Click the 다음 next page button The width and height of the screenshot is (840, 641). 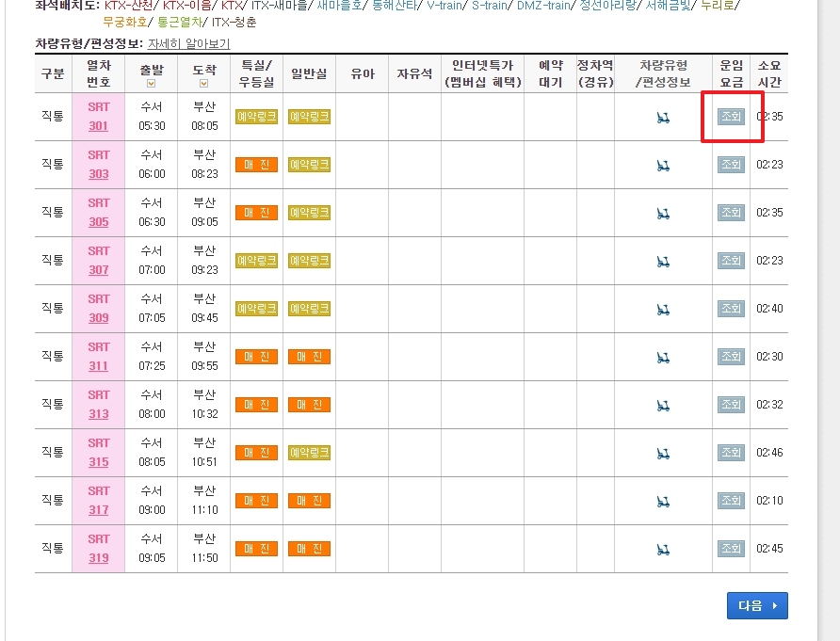757,605
